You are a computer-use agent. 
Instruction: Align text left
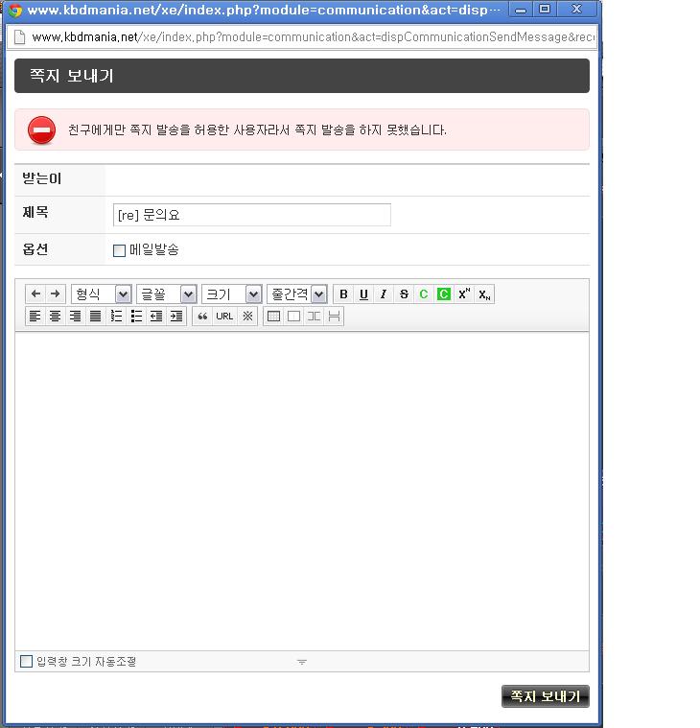(35, 317)
